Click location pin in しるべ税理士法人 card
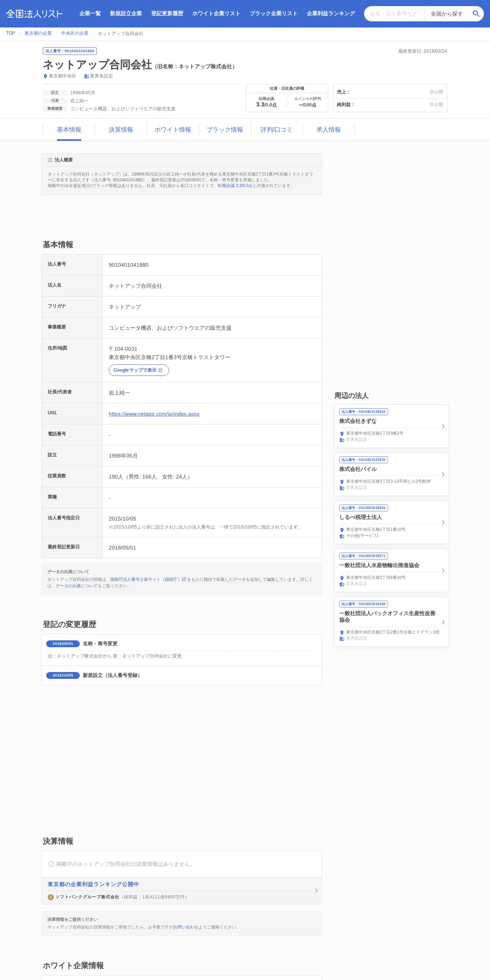This screenshot has height=980, width=490. coord(342,530)
